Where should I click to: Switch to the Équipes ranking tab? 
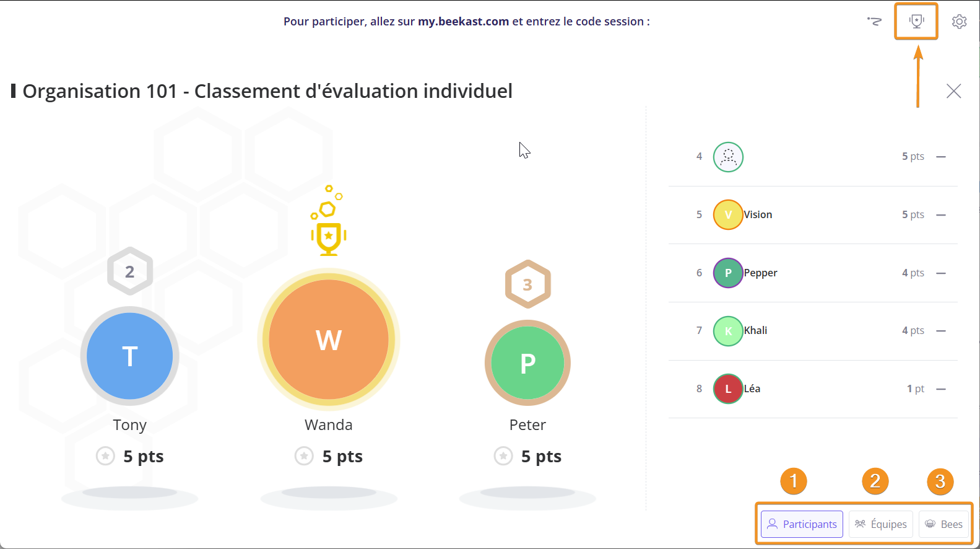[881, 524]
